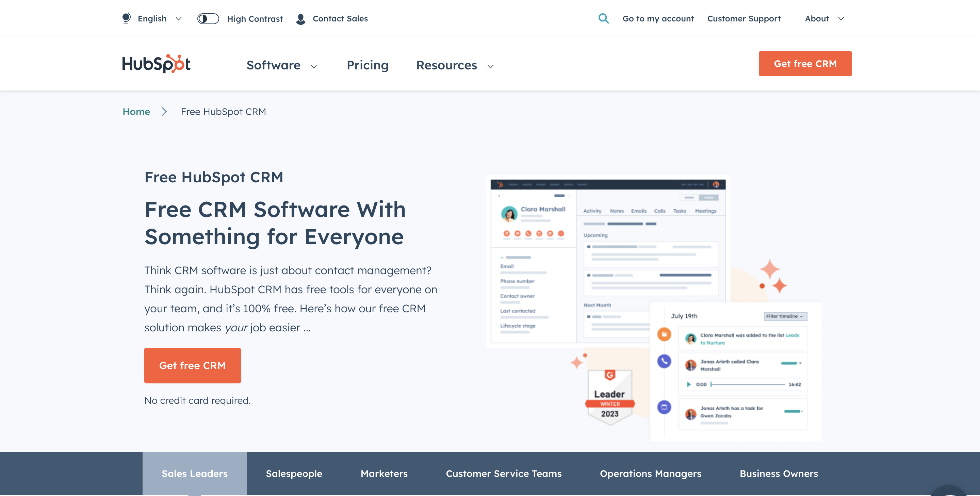
Task: Select the Business Owners tab
Action: [x=778, y=474]
